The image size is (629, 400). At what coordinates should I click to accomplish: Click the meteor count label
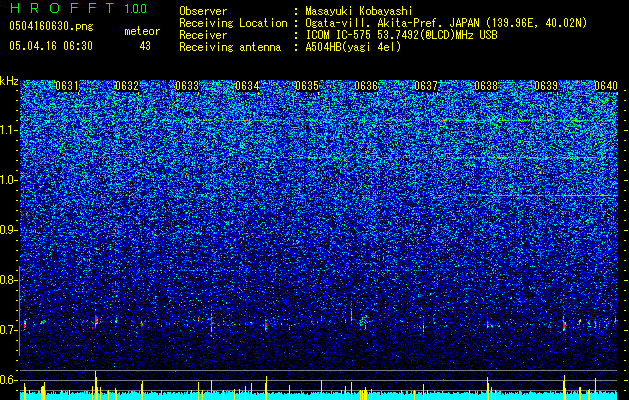(x=142, y=31)
